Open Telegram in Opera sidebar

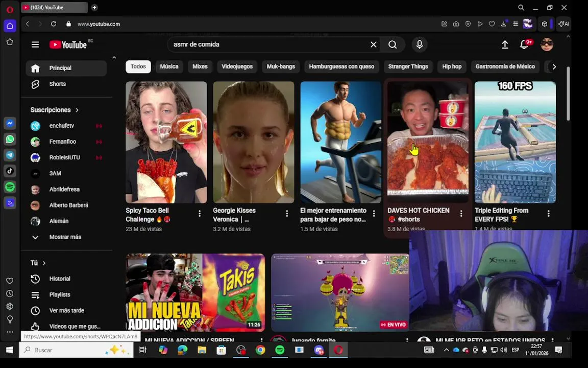point(10,155)
